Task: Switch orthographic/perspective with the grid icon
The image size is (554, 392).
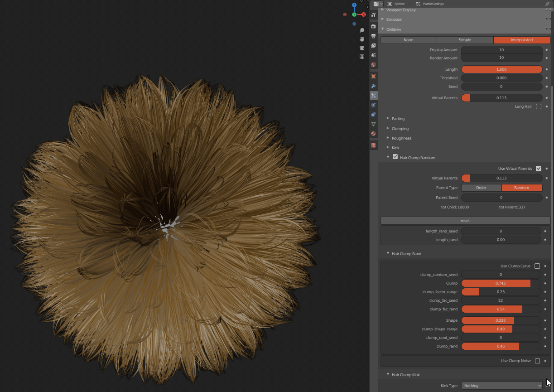Action: [362, 57]
